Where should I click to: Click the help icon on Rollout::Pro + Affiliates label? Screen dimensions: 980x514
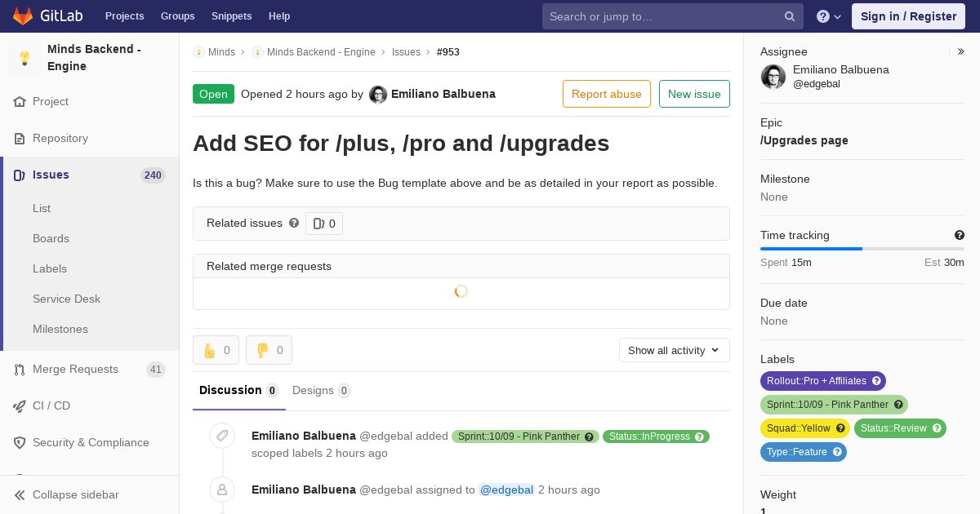877,381
